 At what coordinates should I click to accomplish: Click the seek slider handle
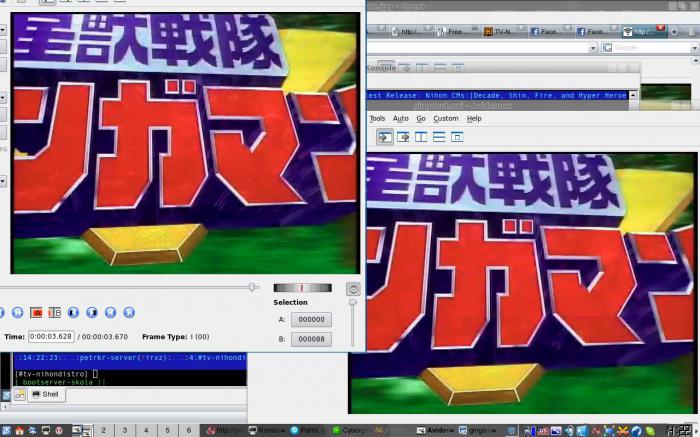(x=253, y=287)
